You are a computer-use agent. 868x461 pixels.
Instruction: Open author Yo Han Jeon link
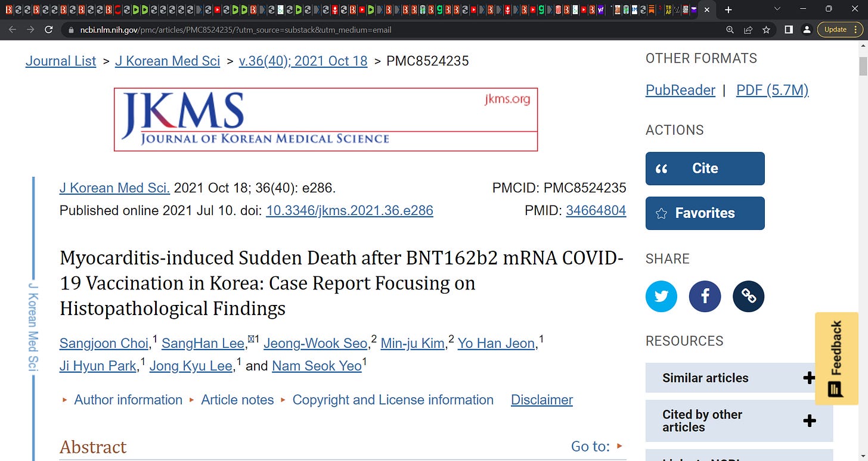pos(496,344)
